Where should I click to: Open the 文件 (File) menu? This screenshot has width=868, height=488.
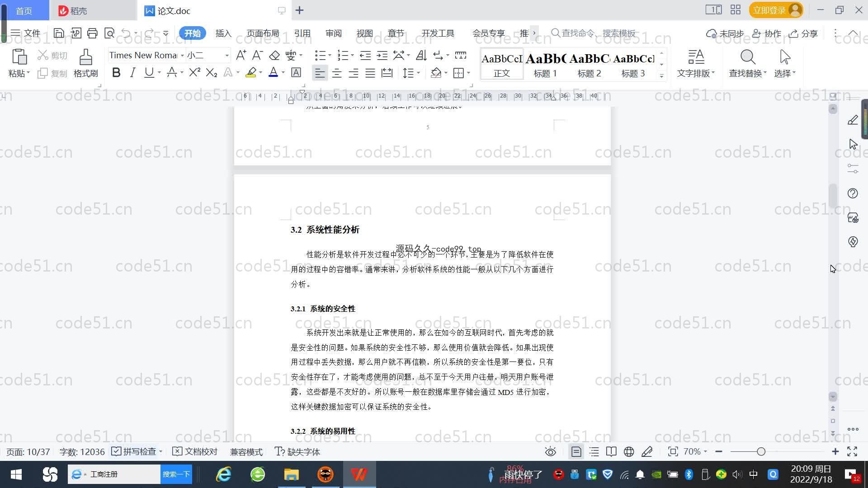click(x=26, y=33)
